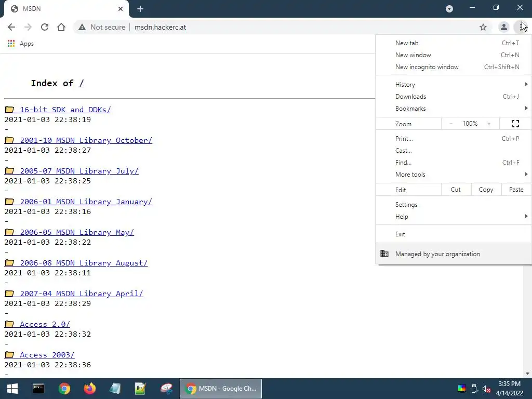Choose New window menu entry
Image resolution: width=532 pixels, height=399 pixels.
click(x=454, y=55)
